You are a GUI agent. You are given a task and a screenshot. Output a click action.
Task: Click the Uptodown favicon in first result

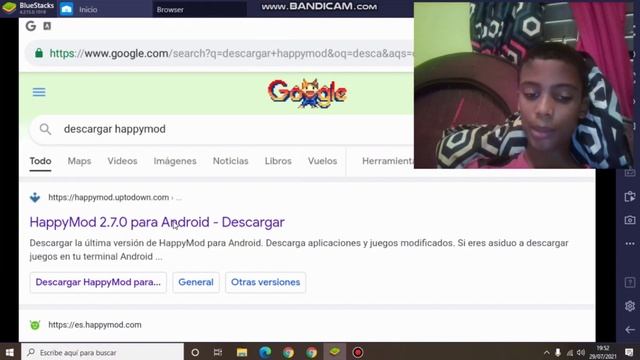pos(35,198)
